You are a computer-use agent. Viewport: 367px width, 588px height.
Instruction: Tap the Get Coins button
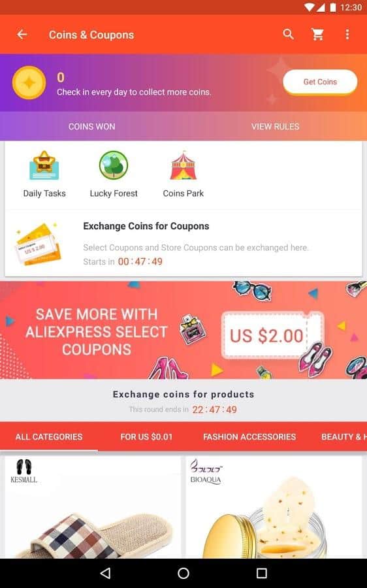(x=320, y=82)
